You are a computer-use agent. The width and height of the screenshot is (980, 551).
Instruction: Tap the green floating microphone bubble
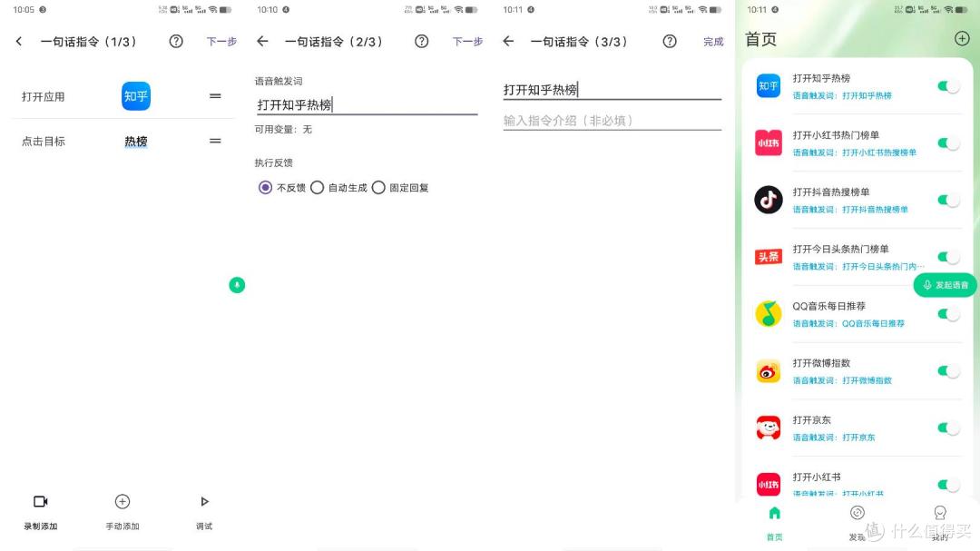(237, 285)
